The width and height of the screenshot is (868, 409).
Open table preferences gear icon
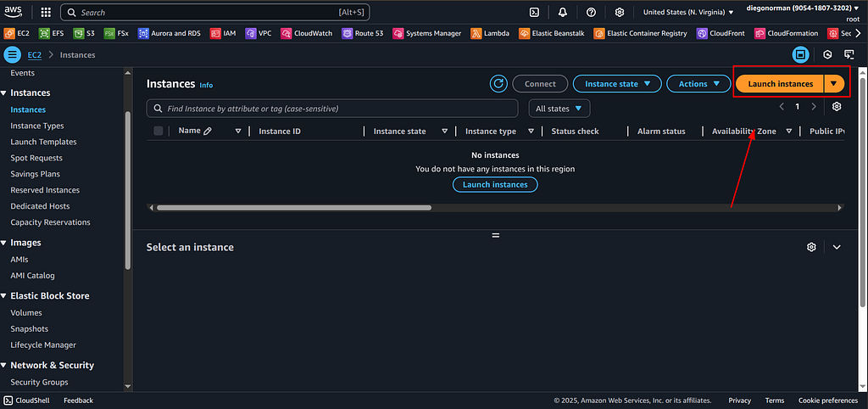pos(837,106)
